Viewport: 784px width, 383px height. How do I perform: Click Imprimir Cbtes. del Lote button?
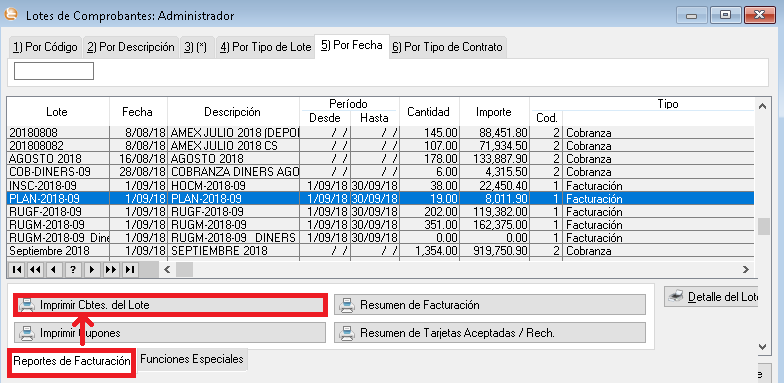coord(170,304)
